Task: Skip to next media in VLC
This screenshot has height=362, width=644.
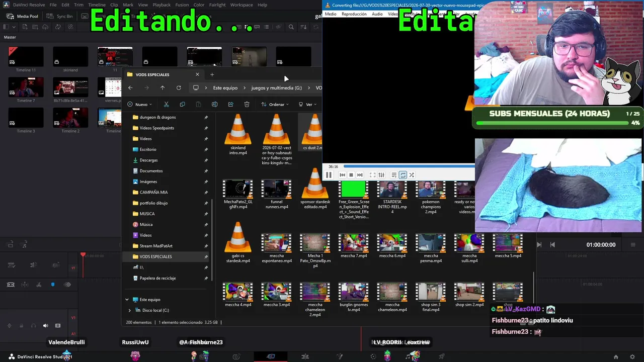Action: tap(360, 175)
